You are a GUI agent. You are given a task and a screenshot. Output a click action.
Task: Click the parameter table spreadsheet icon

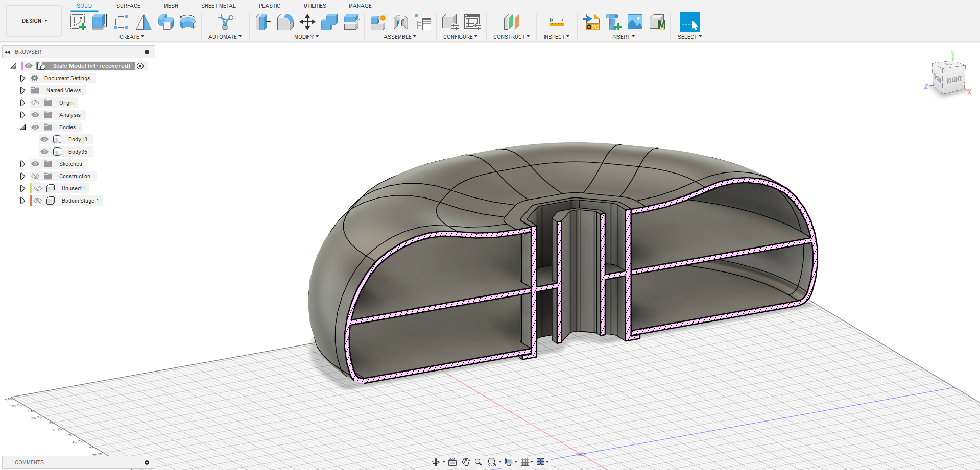472,22
